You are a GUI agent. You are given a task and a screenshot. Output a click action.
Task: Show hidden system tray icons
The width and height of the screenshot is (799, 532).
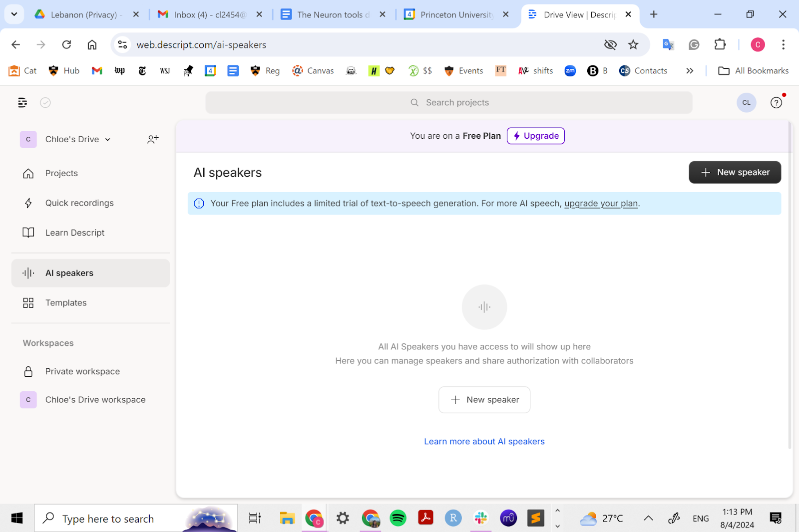[x=648, y=519]
